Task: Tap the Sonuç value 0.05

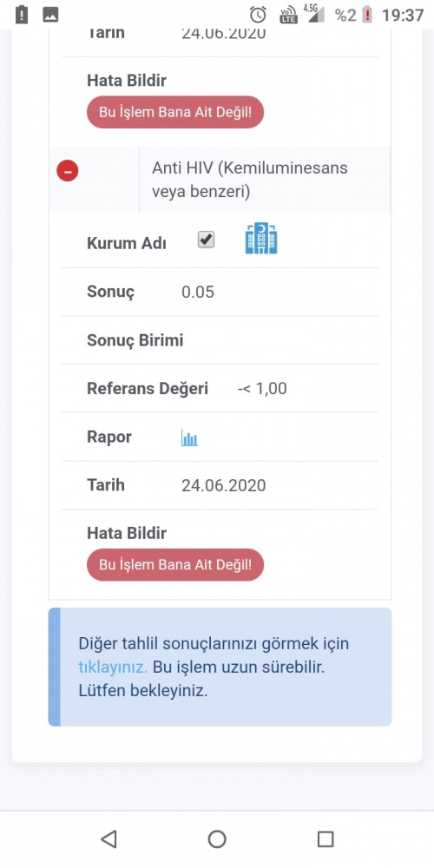Action: tap(198, 292)
